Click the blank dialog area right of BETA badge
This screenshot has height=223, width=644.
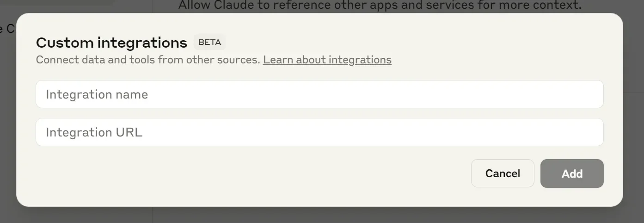click(x=416, y=42)
